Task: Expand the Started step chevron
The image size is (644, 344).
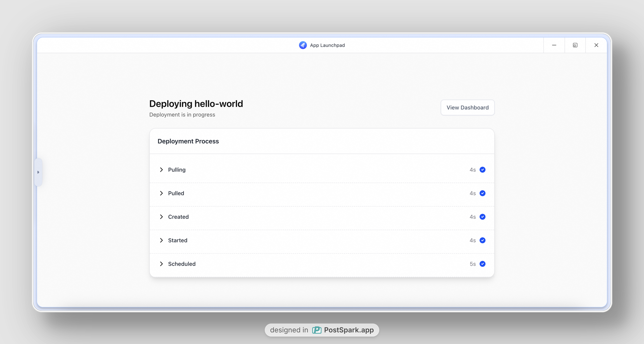Action: click(161, 240)
